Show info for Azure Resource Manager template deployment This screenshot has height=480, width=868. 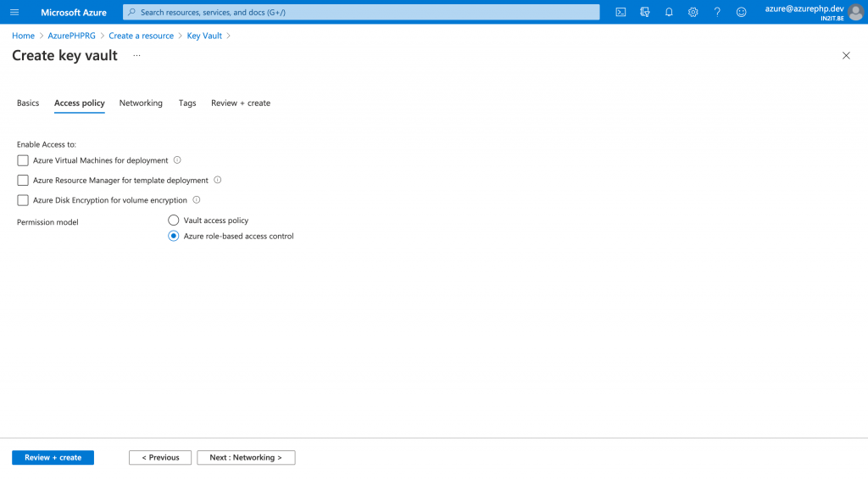[x=218, y=180]
